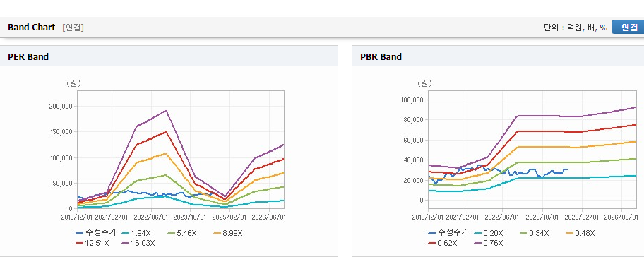Viewport: 644px width, 257px height.
Task: Toggle the 0.76X legend series
Action: tap(489, 243)
